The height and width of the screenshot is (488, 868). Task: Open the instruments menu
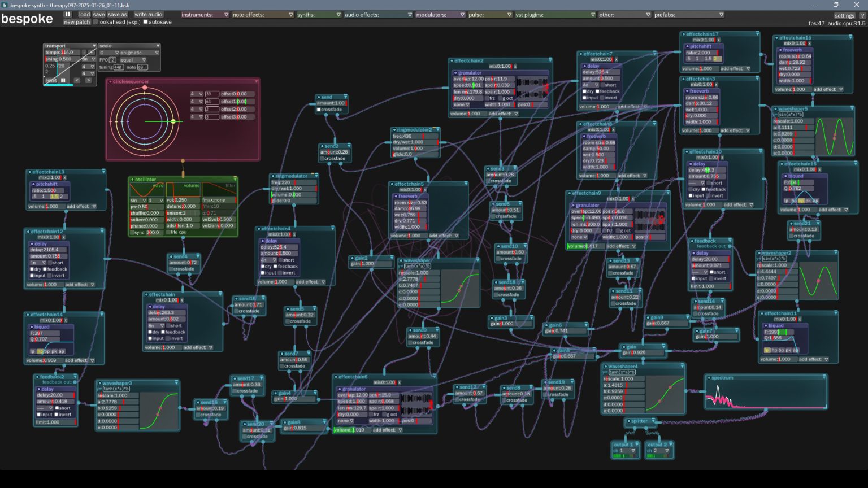(x=205, y=15)
